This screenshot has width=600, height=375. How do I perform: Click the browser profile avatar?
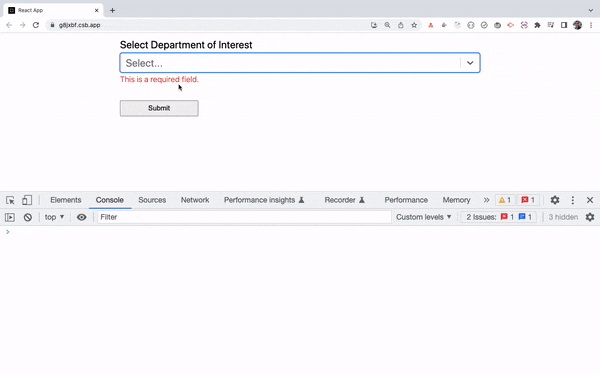pyautogui.click(x=577, y=25)
